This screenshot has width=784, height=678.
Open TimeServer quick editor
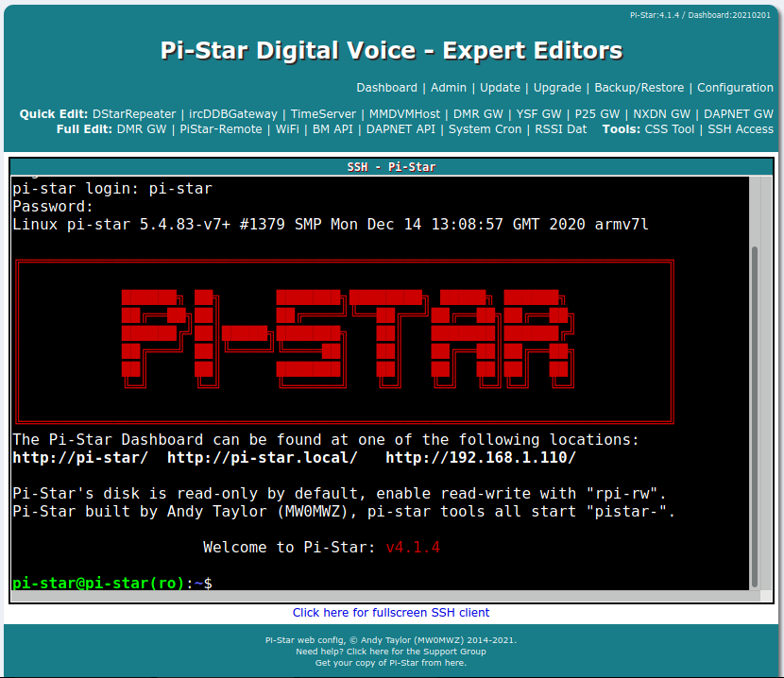pos(323,114)
